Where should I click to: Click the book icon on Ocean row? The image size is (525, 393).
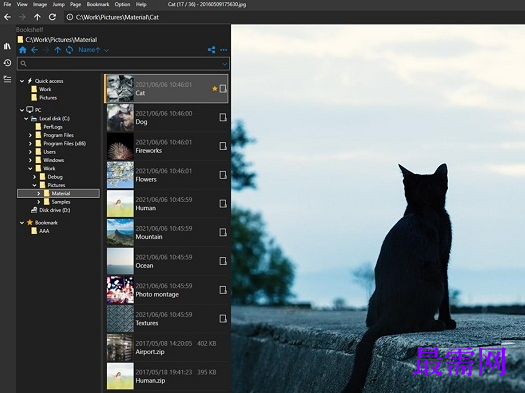(223, 261)
